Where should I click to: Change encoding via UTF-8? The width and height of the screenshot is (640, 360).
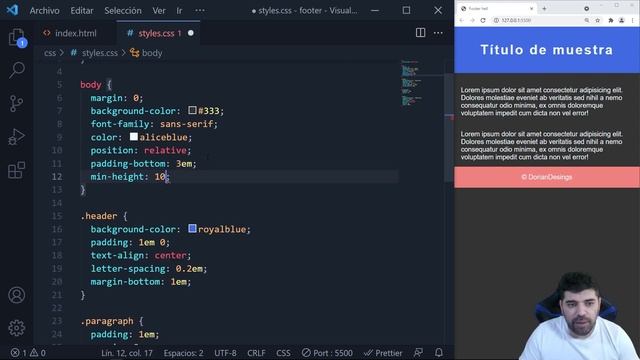[x=225, y=353]
